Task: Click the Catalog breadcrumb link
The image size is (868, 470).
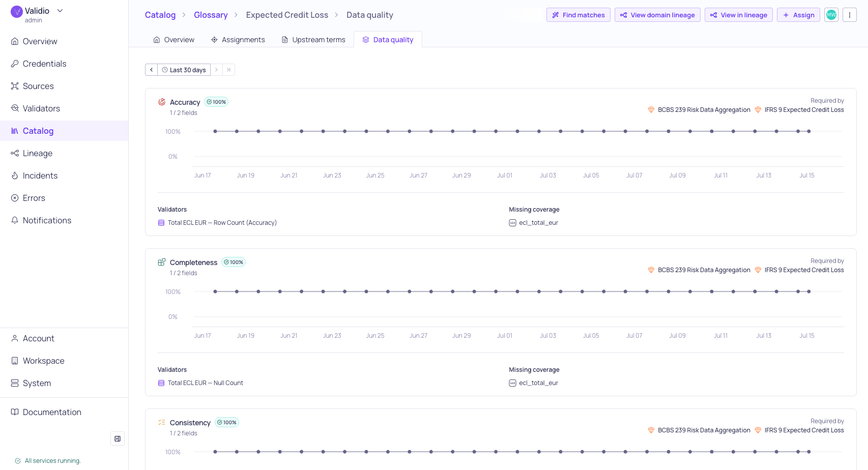Action: 160,15
